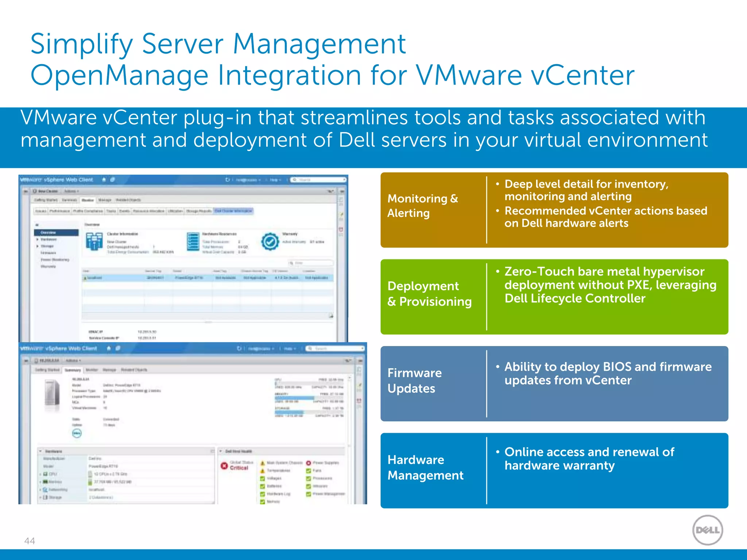Click Dell badge under host uptime
This screenshot has height=560, width=747.
click(x=77, y=433)
